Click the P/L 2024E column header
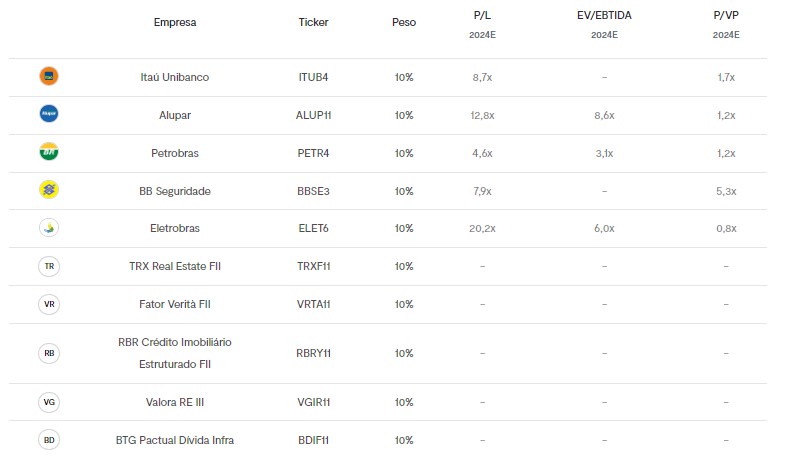Image resolution: width=802 pixels, height=461 pixels. (x=482, y=24)
